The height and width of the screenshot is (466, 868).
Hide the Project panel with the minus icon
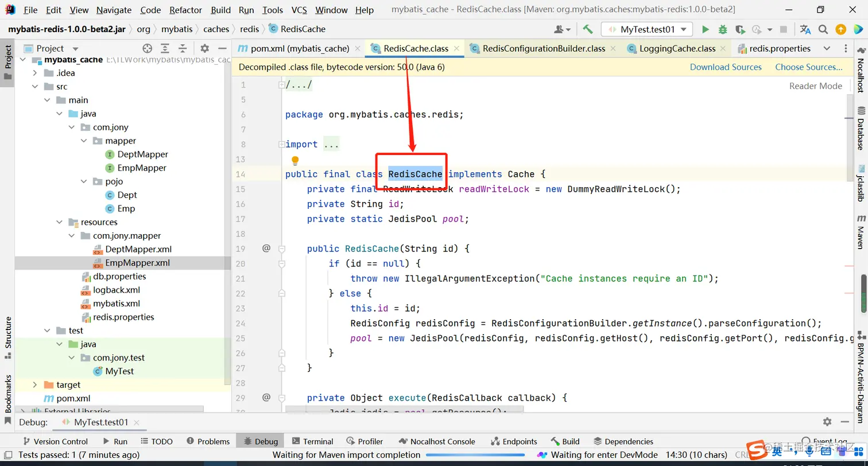(222, 49)
